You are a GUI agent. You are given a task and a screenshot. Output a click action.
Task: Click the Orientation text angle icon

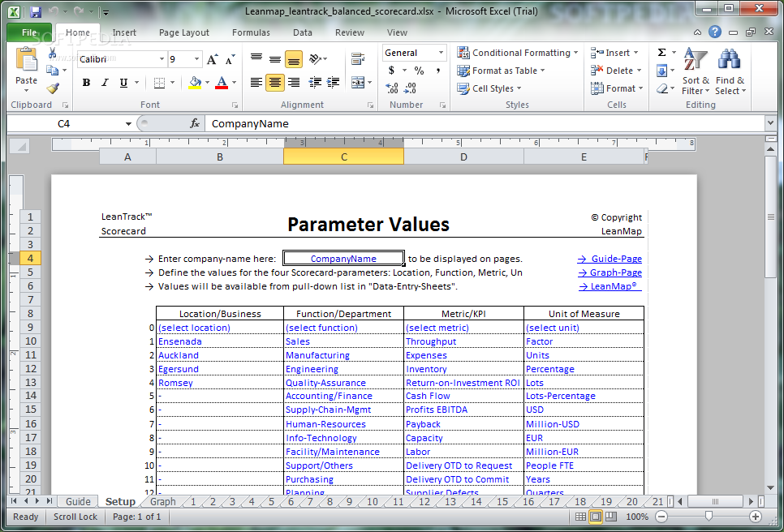click(316, 59)
